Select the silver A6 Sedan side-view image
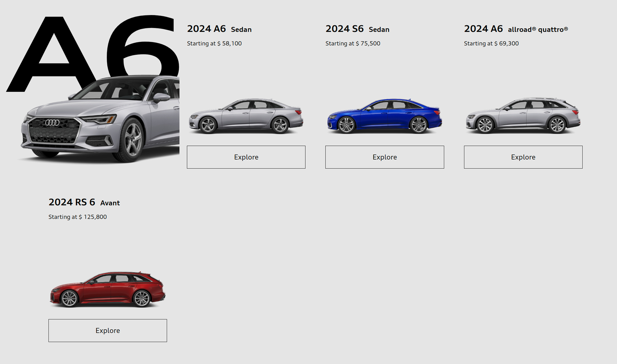 (x=246, y=116)
